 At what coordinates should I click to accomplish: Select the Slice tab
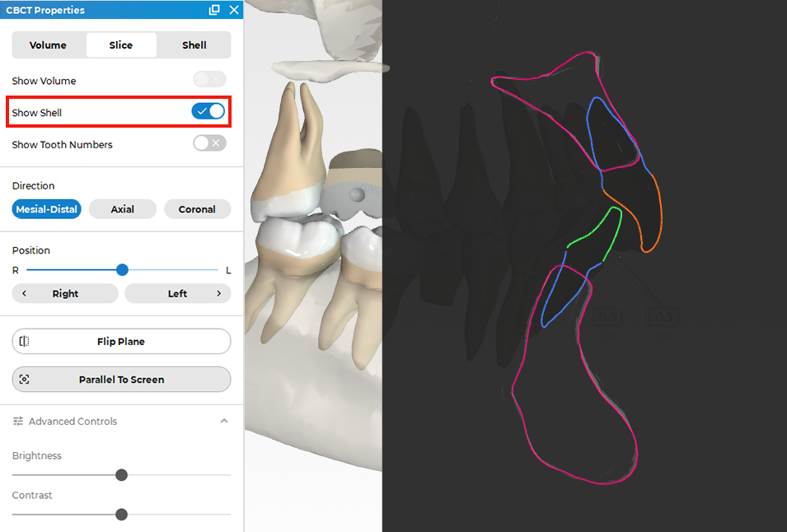121,45
